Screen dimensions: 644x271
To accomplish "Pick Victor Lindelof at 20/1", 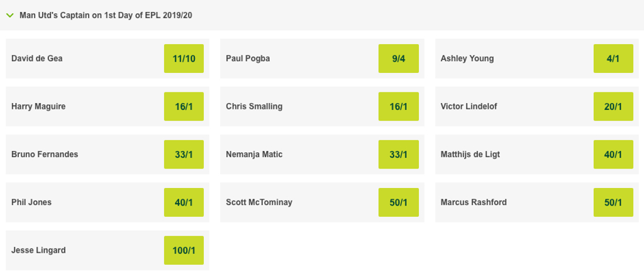I will coord(613,106).
